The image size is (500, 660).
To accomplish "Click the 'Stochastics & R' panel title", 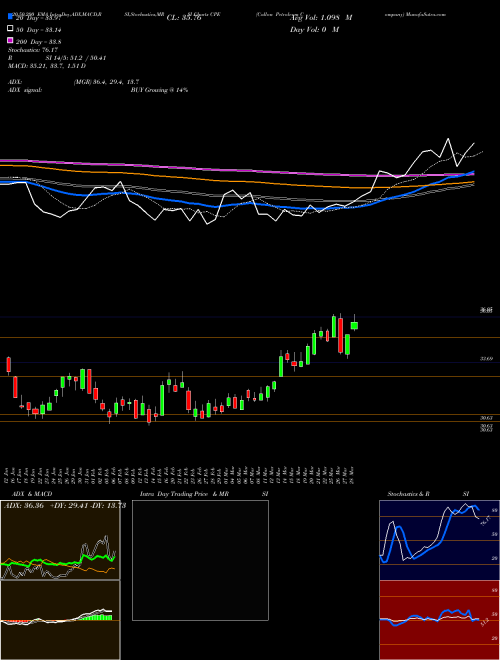I will [409, 494].
